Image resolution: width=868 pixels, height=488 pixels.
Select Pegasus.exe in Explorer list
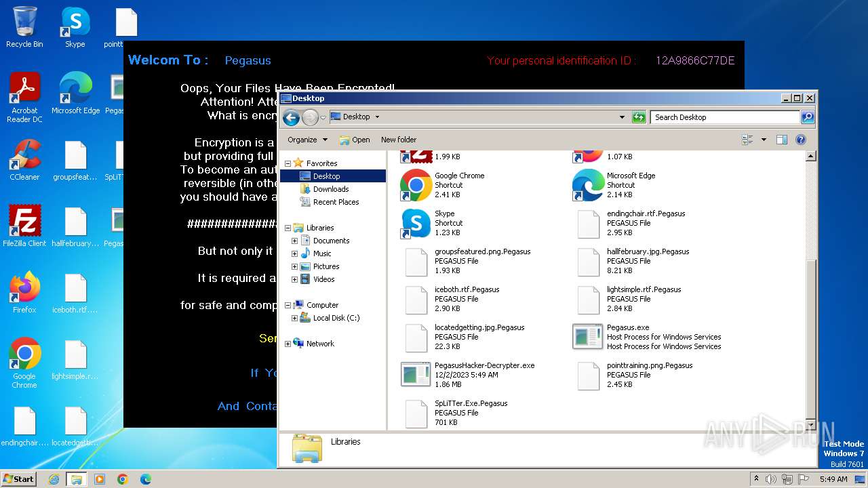(x=646, y=337)
